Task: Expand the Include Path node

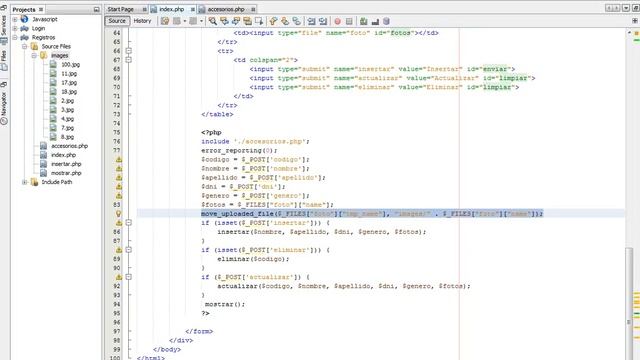Action: [25, 182]
